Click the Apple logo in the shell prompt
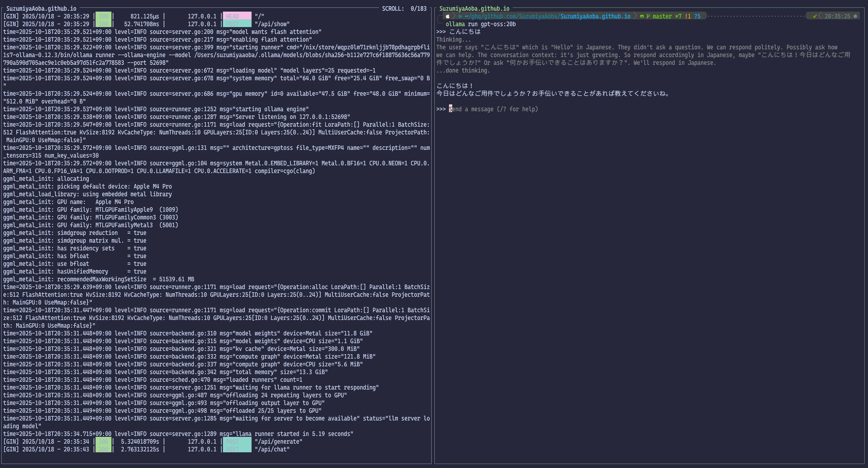The image size is (868, 468). (448, 16)
